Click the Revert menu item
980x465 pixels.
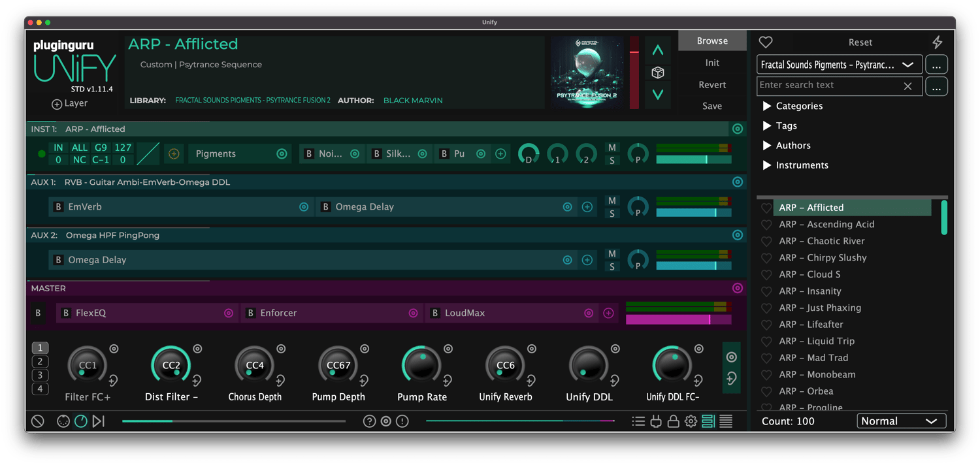coord(712,85)
